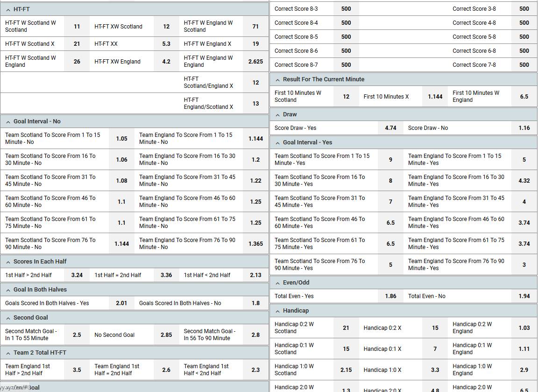
Task: Choose Second Match Goal 56 To 90 Minute 2.8
Action: tap(255, 335)
